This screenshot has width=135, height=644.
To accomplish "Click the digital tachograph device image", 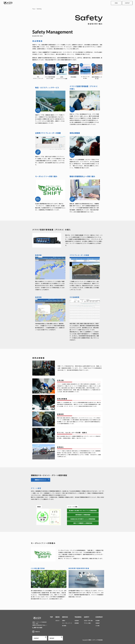I will click(47, 240).
